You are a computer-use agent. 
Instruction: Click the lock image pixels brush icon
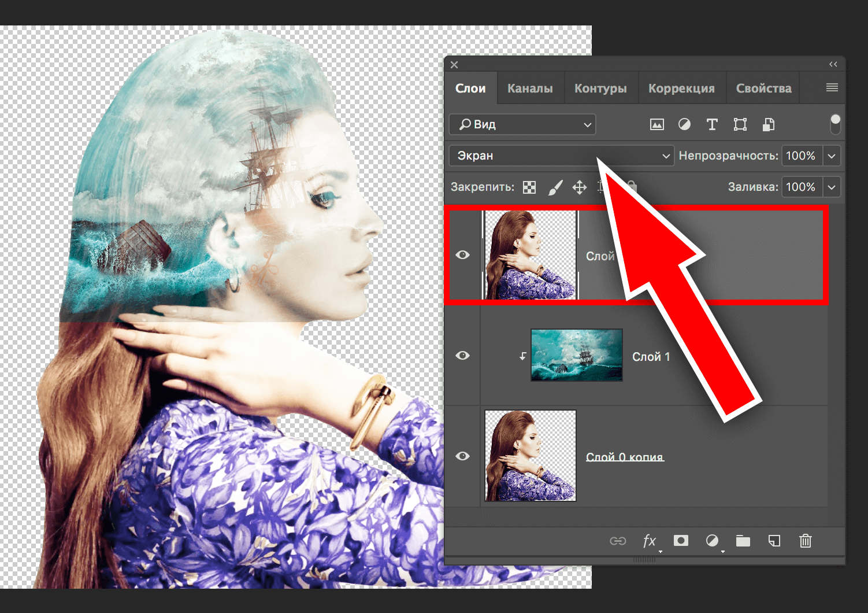(x=555, y=187)
